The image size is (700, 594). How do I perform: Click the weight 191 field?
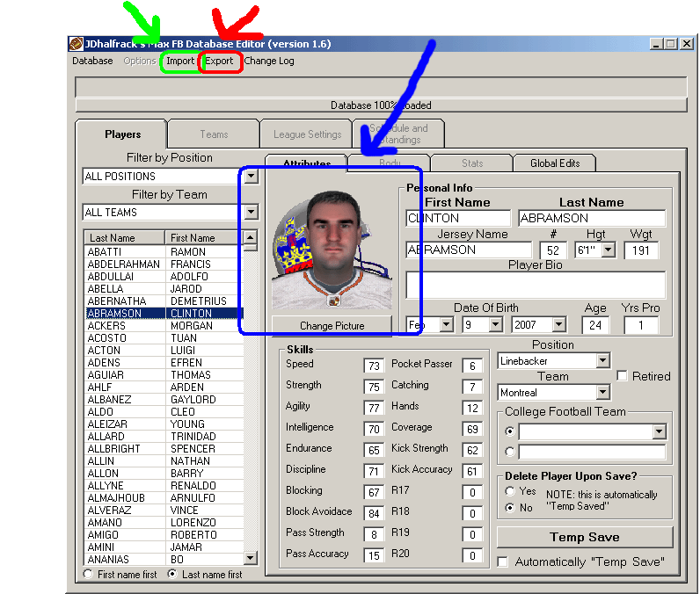point(640,250)
